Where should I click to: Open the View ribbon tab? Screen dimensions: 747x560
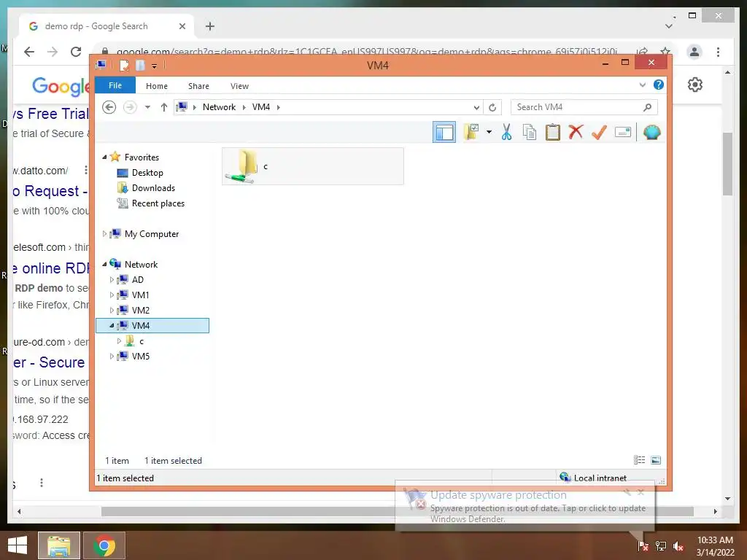click(239, 86)
